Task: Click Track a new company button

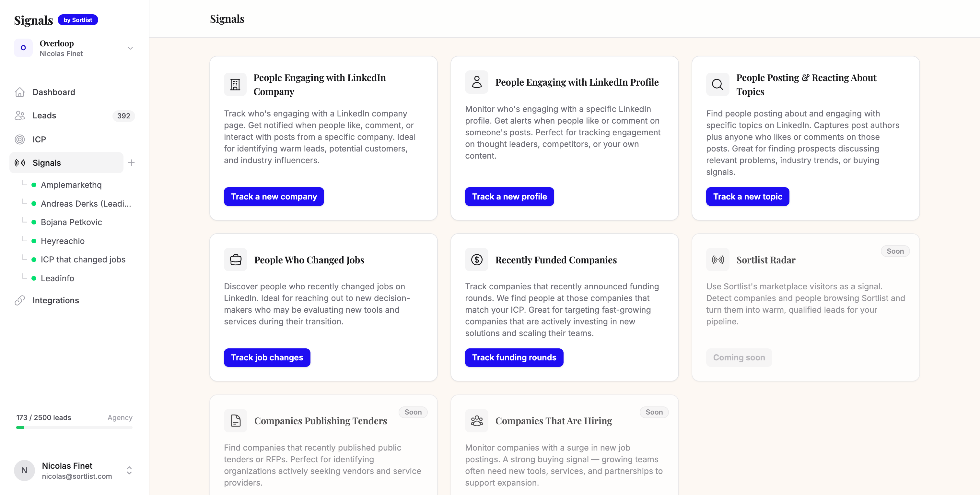Action: pyautogui.click(x=274, y=197)
